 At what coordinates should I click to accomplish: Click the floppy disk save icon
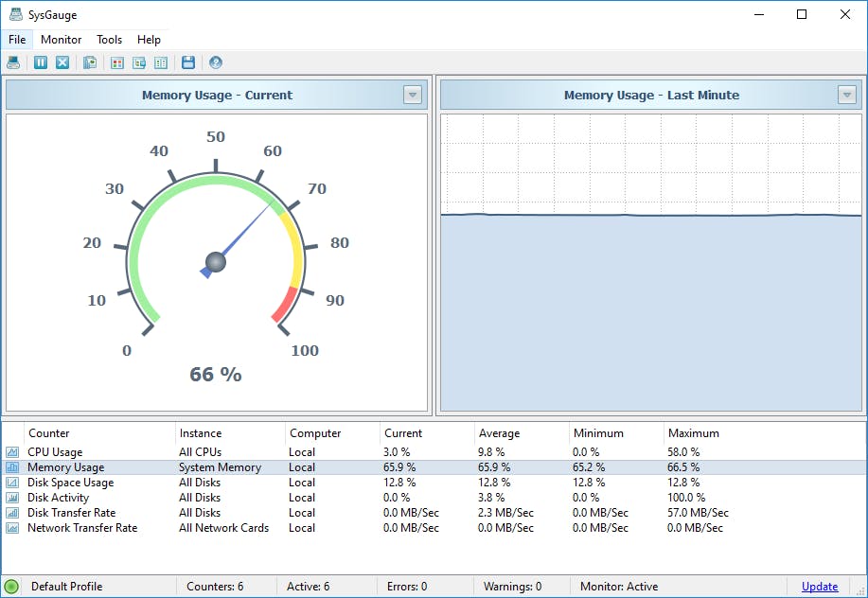(x=187, y=62)
